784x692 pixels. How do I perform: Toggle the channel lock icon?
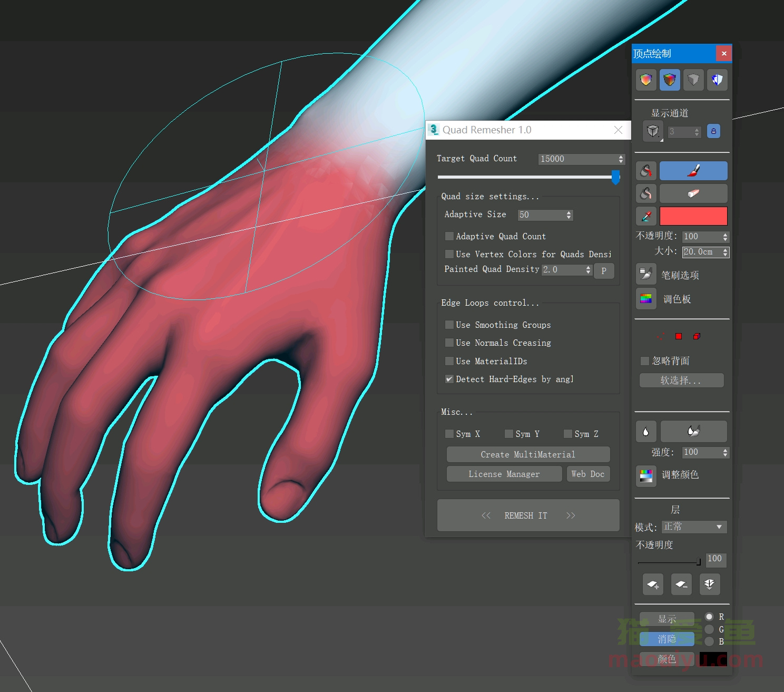(x=713, y=131)
